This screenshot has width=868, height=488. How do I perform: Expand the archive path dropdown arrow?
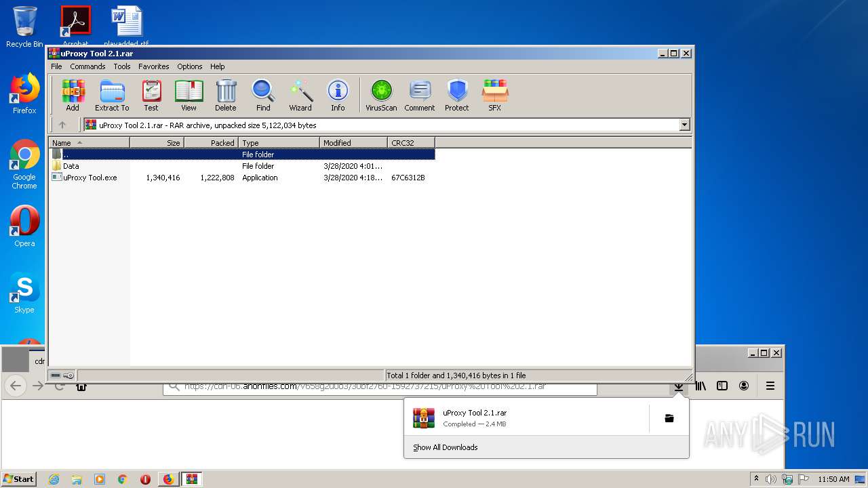(684, 125)
